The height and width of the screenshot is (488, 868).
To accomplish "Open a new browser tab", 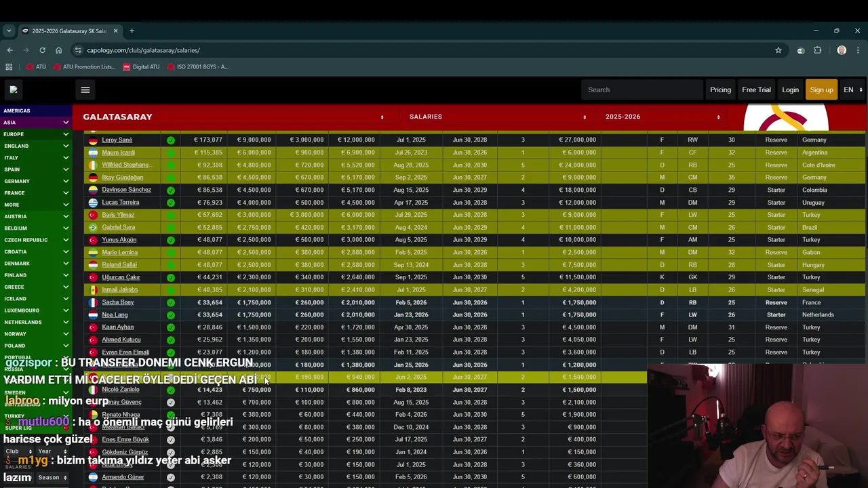I will pos(132,30).
